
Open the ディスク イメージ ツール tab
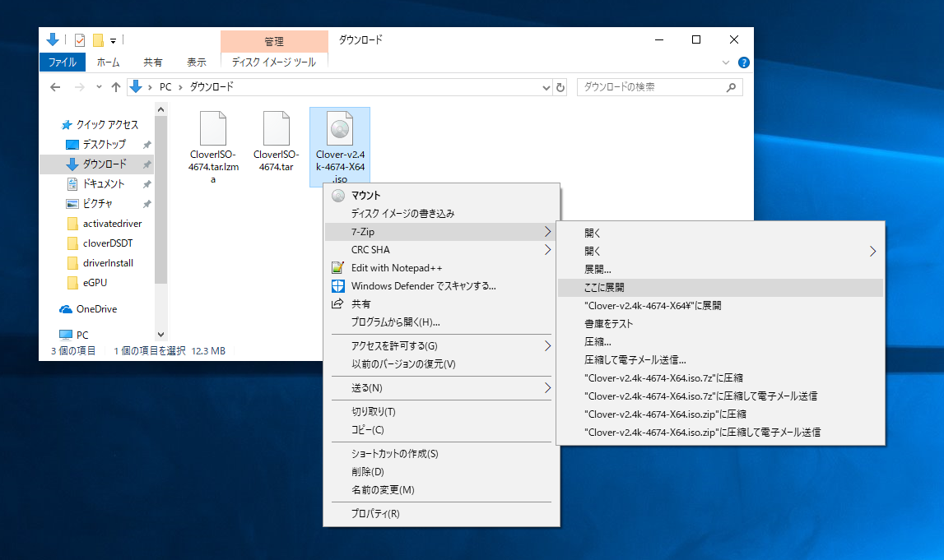(274, 62)
